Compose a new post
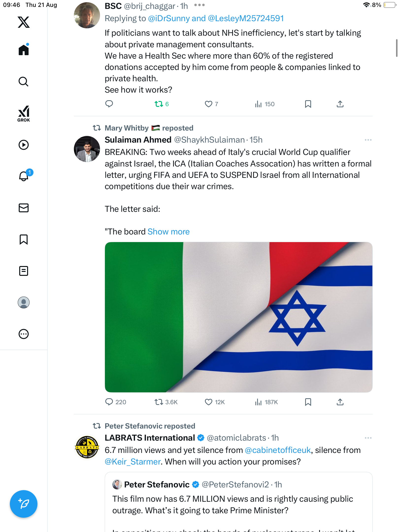This screenshot has height=532, width=399. pyautogui.click(x=24, y=504)
